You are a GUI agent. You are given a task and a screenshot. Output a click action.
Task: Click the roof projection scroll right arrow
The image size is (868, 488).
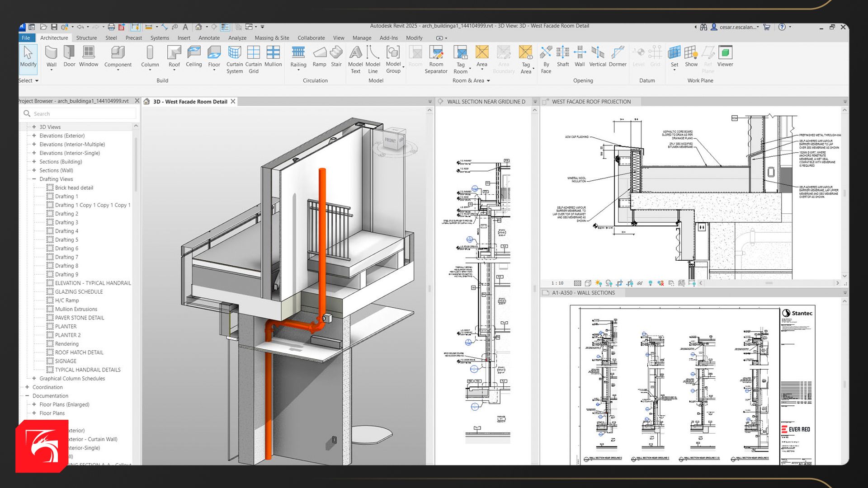837,283
